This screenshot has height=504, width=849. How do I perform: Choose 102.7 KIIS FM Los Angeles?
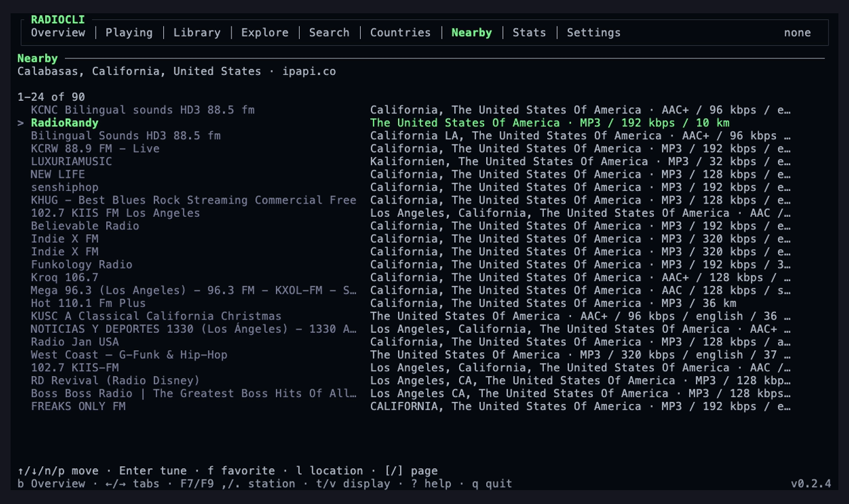pyautogui.click(x=411, y=213)
